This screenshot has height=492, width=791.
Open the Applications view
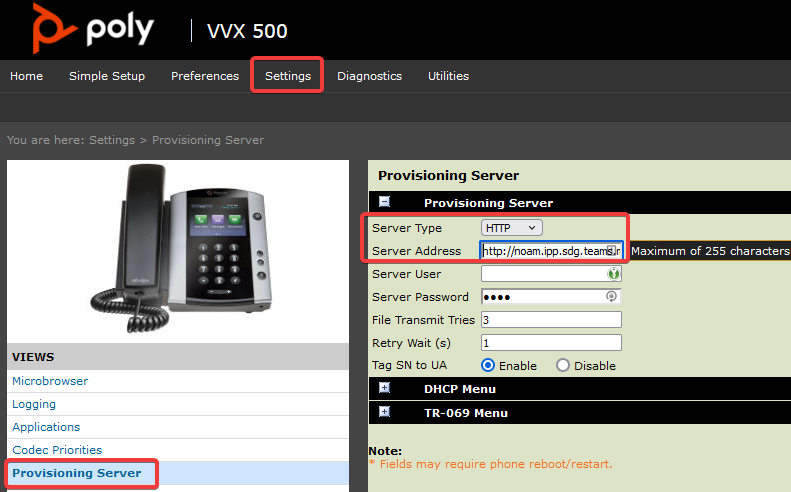(46, 427)
